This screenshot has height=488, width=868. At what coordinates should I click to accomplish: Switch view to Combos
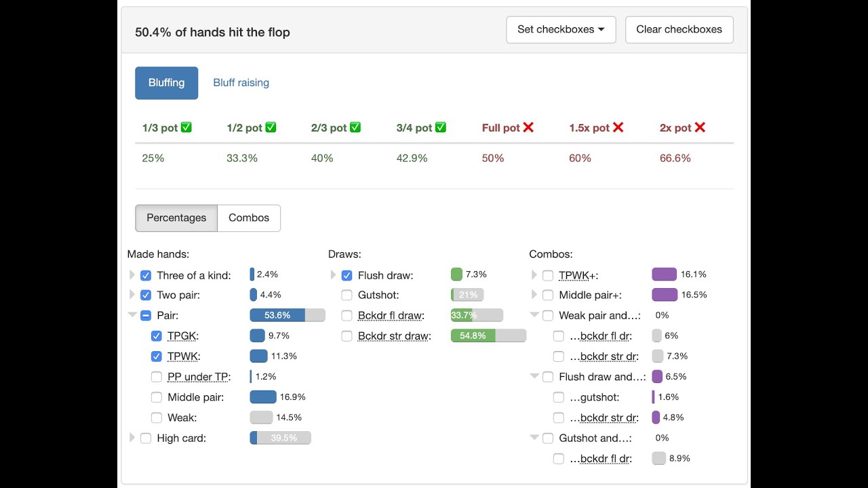248,218
